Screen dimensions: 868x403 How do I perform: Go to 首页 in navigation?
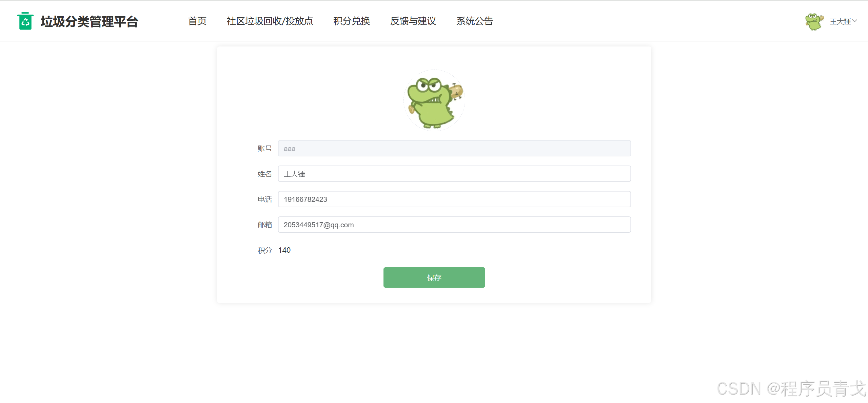(x=197, y=21)
